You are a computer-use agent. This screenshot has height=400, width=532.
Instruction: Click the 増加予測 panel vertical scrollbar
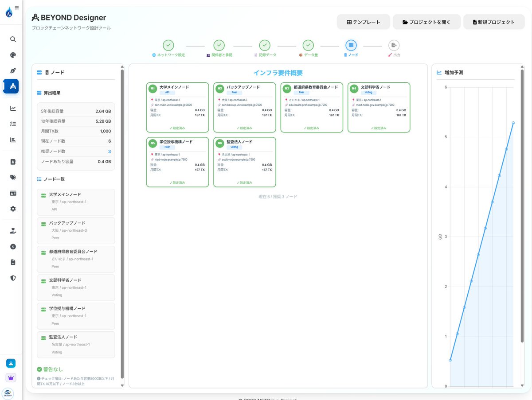(x=522, y=206)
